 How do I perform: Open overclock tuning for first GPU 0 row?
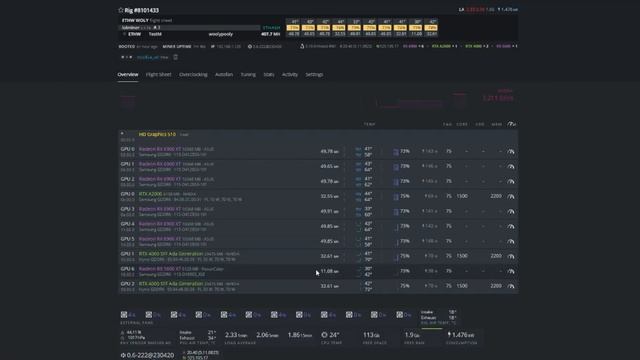click(511, 151)
